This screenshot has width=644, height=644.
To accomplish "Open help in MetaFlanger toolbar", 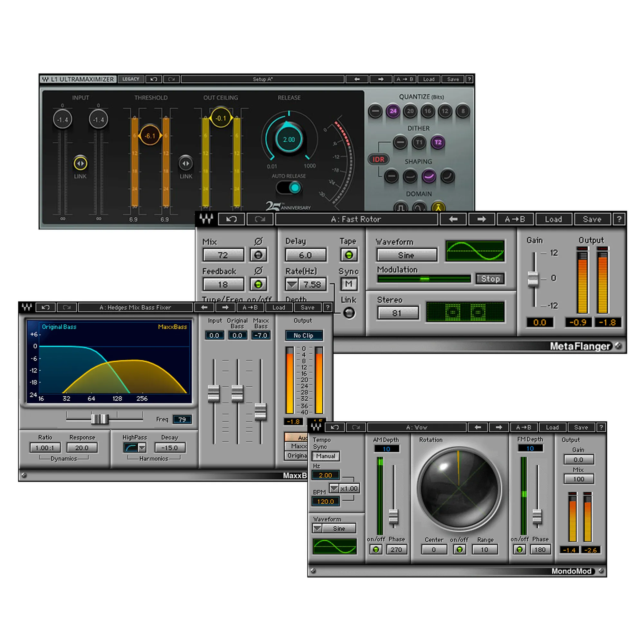I will [x=619, y=219].
